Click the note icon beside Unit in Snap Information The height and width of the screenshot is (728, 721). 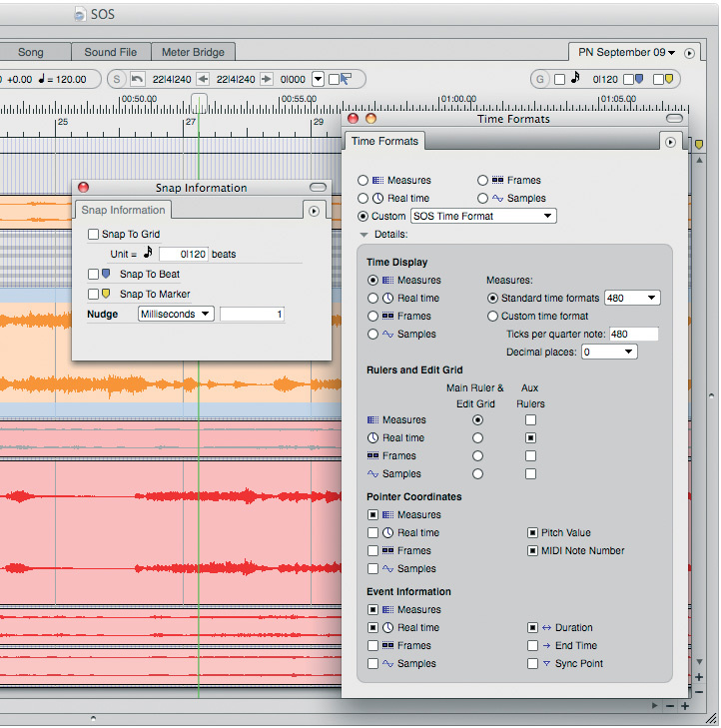tap(148, 252)
